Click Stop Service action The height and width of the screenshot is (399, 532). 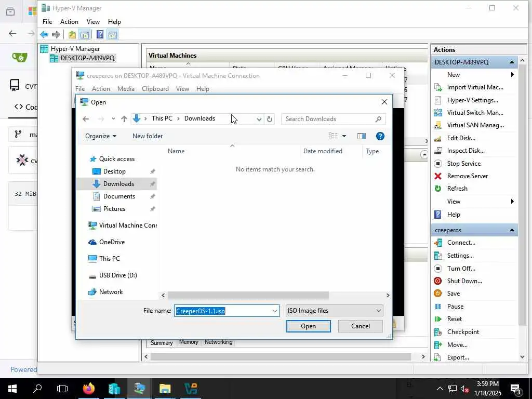tap(463, 164)
